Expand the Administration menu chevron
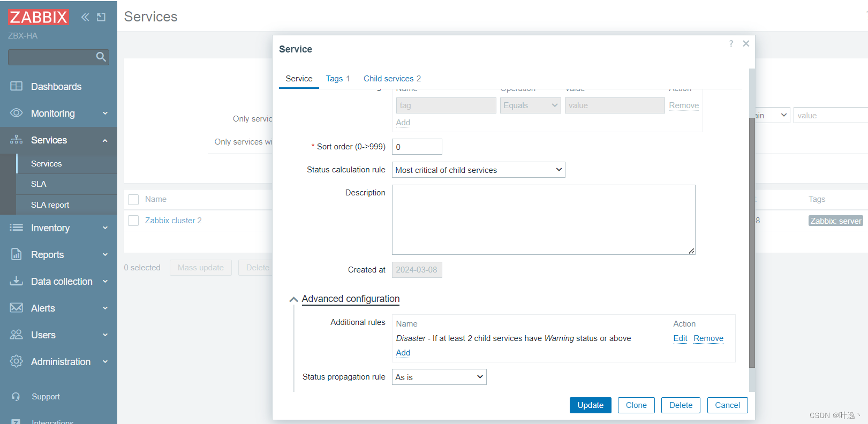 pos(105,361)
